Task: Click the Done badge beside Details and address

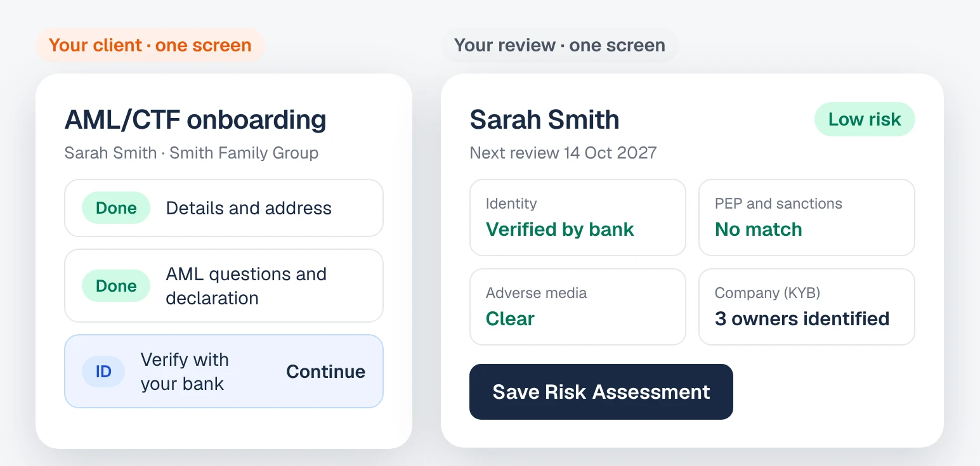Action: [x=116, y=208]
